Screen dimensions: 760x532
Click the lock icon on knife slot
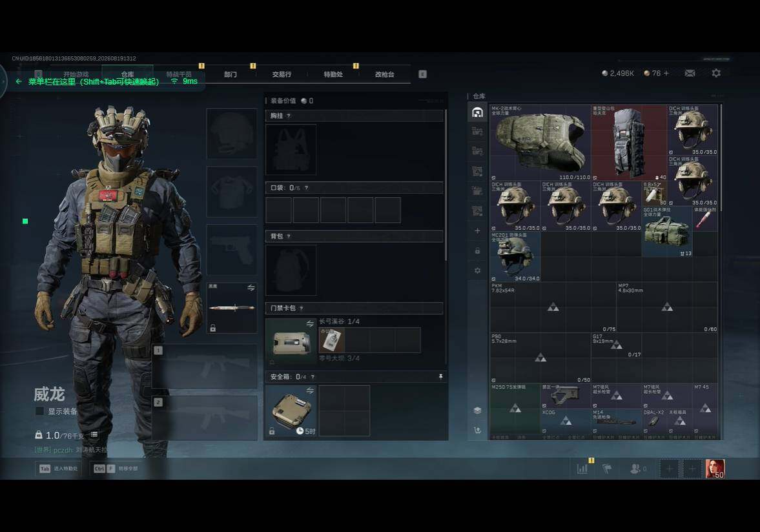click(x=213, y=328)
